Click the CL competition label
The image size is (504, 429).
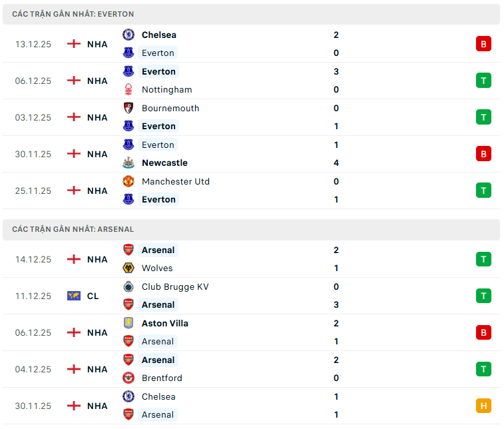click(x=93, y=296)
